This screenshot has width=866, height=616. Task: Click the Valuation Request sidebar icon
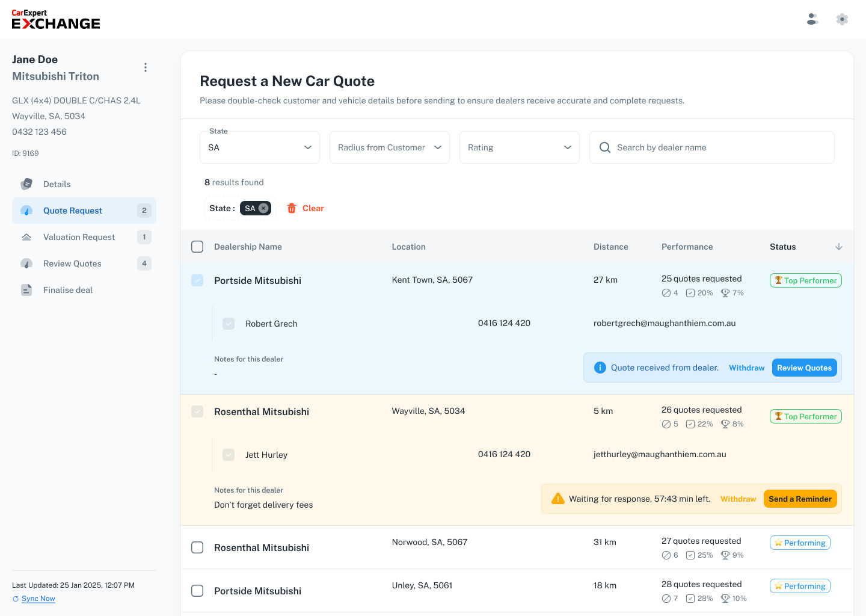click(x=26, y=237)
